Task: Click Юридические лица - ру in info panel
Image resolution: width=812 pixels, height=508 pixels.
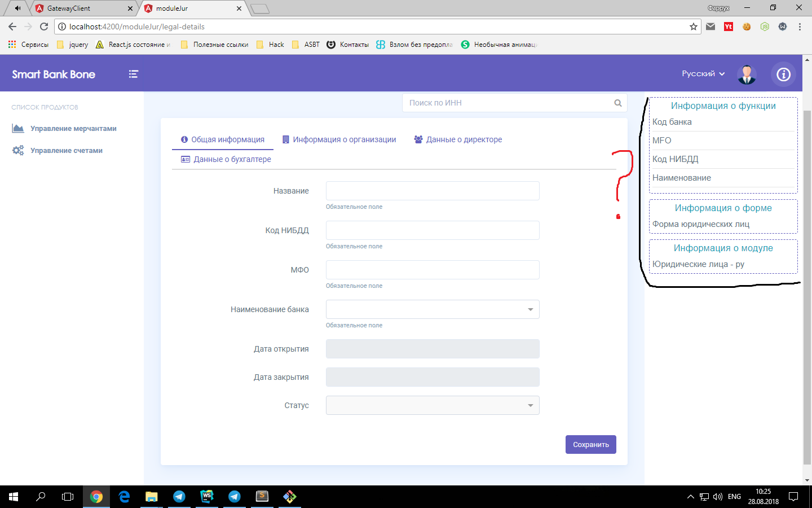Action: point(698,264)
